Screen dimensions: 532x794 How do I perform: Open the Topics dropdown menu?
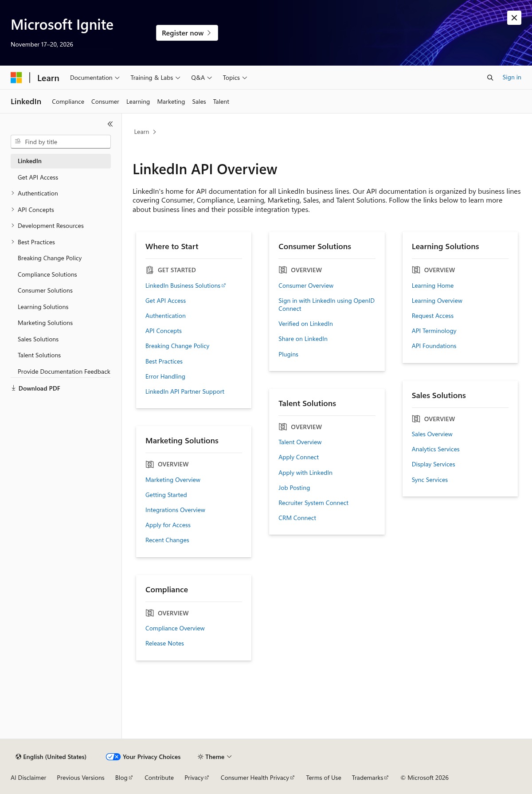tap(235, 78)
